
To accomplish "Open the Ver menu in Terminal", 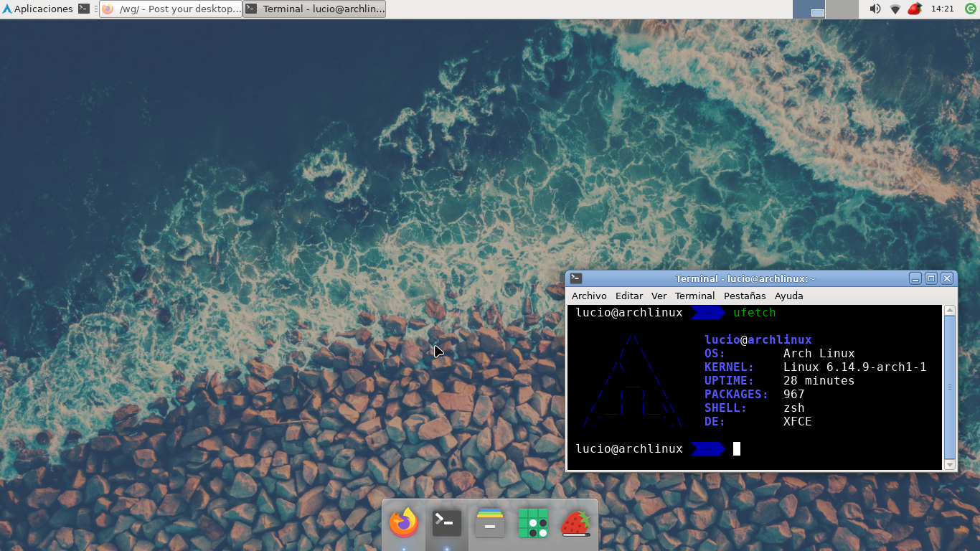I will pos(659,296).
